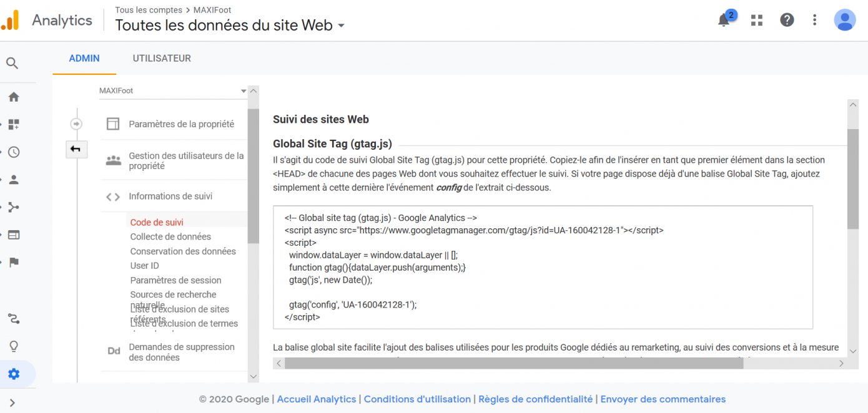Select Collecte de données item
Screen dimensions: 868x413
[x=170, y=236]
